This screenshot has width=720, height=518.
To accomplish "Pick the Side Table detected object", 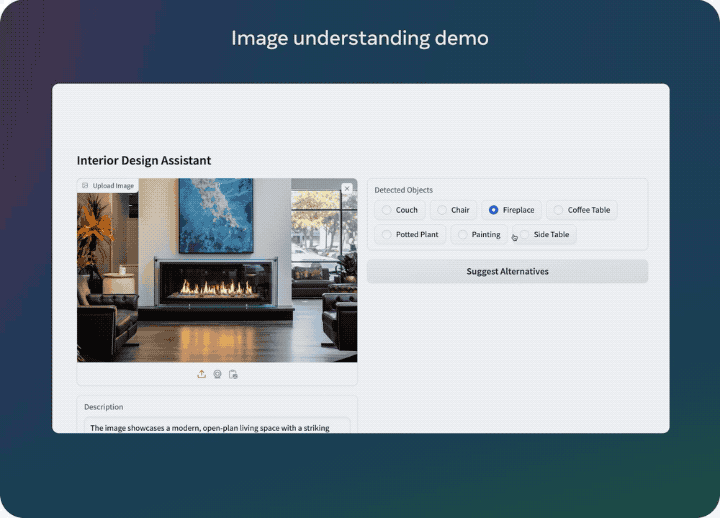I will tap(525, 234).
